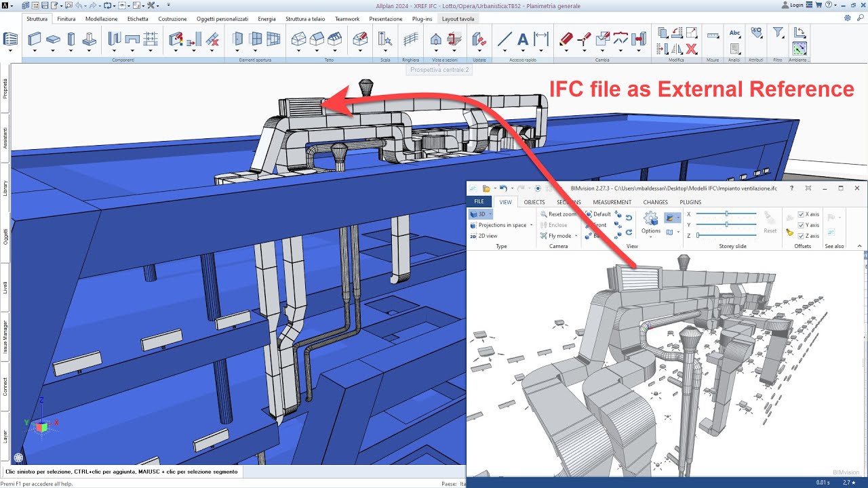Select the wall tool in Componenti
This screenshot has height=488, width=868.
tap(35, 39)
